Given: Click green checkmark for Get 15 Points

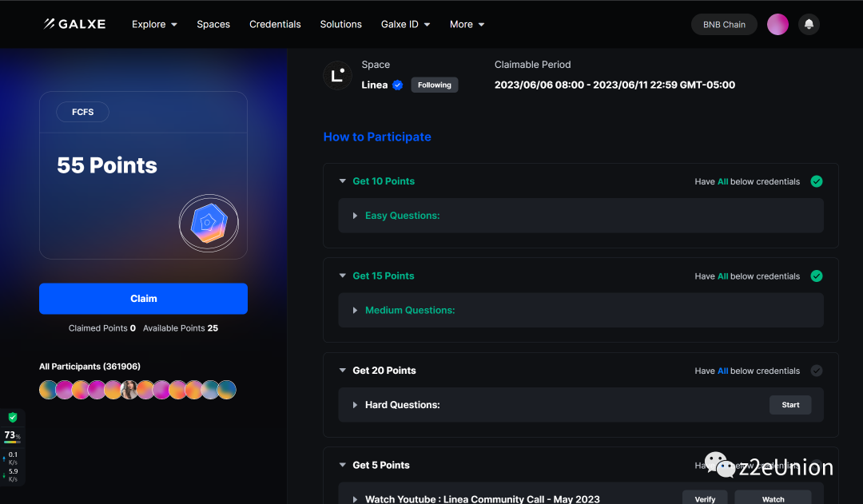Looking at the screenshot, I should tap(816, 276).
